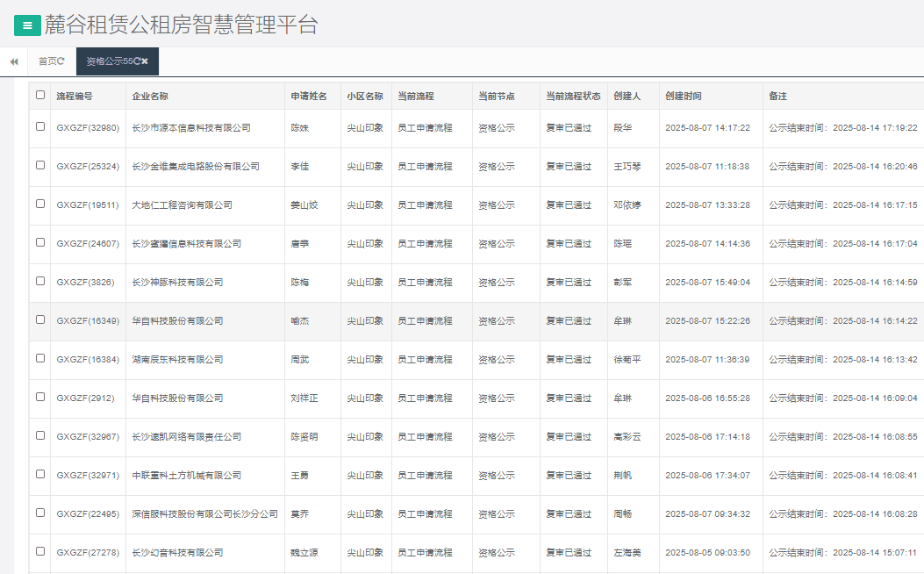This screenshot has height=574, width=924.
Task: Check the row of GXGZF(27278)
Action: point(40,551)
